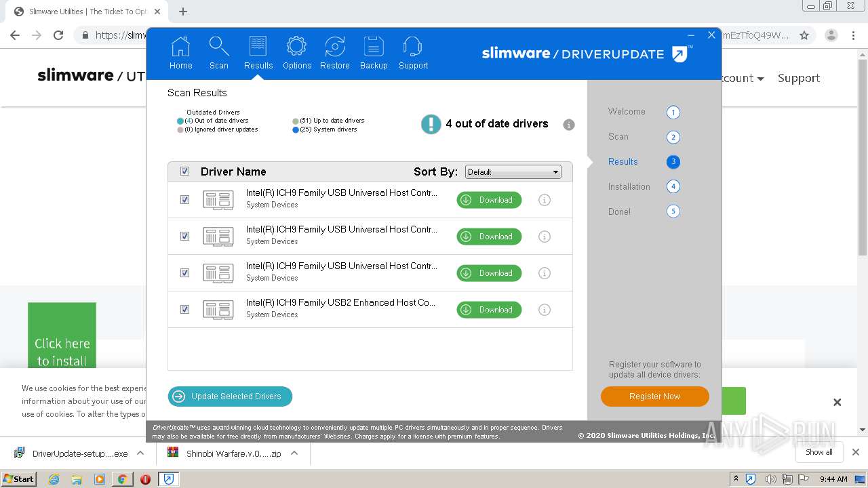Open the Chrome profile avatar

pyautogui.click(x=831, y=35)
